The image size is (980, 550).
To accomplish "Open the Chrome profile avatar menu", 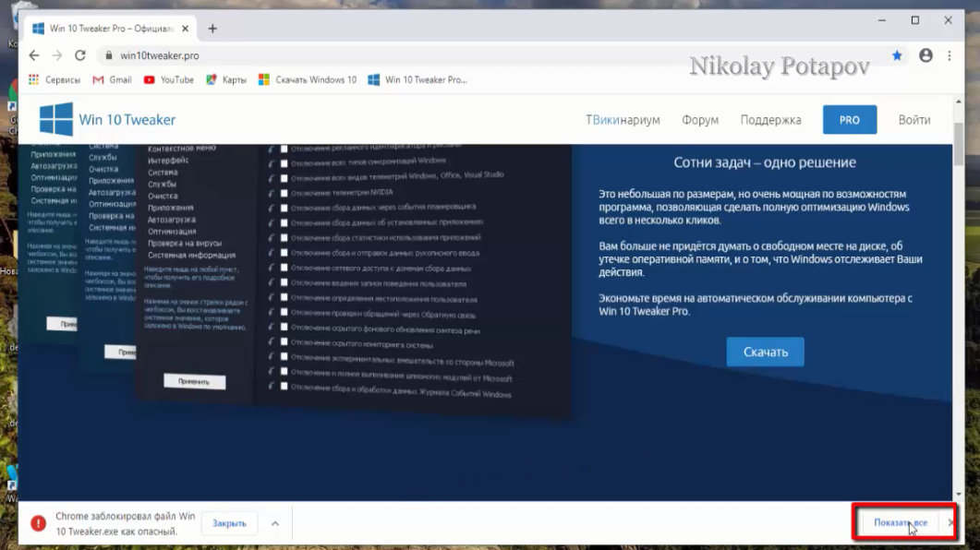I will click(926, 55).
